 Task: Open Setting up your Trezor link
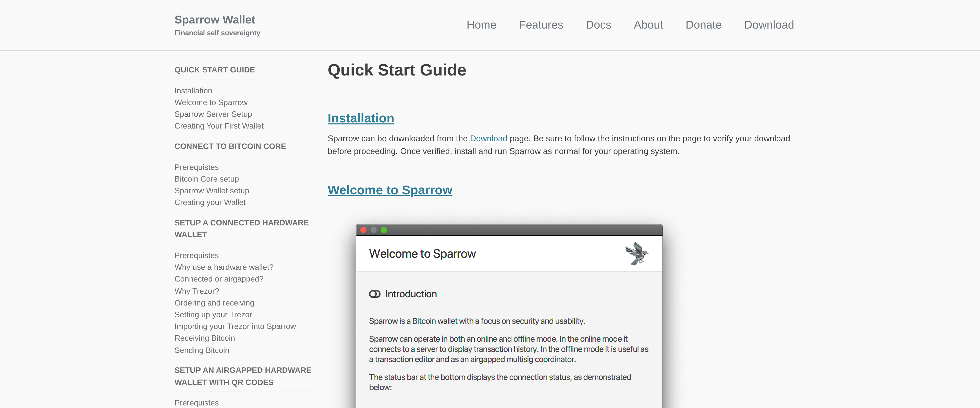click(213, 315)
